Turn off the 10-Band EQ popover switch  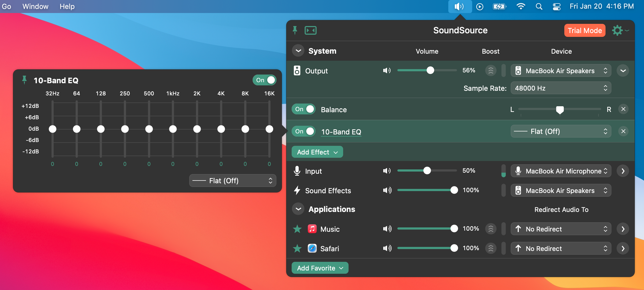pyautogui.click(x=264, y=80)
